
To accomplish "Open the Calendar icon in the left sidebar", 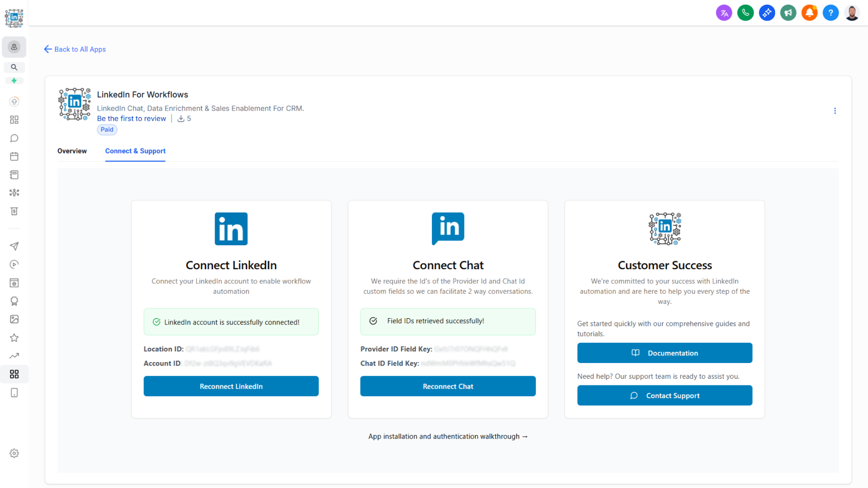I will tap(14, 156).
